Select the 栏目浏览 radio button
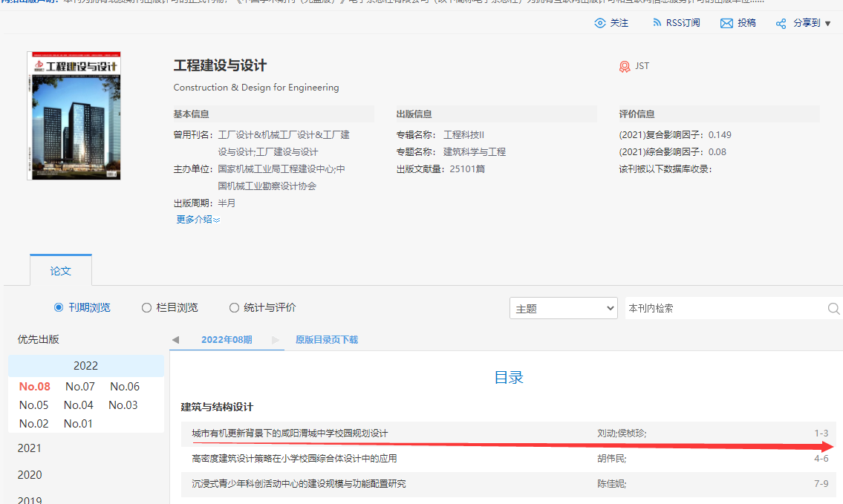 pos(146,307)
